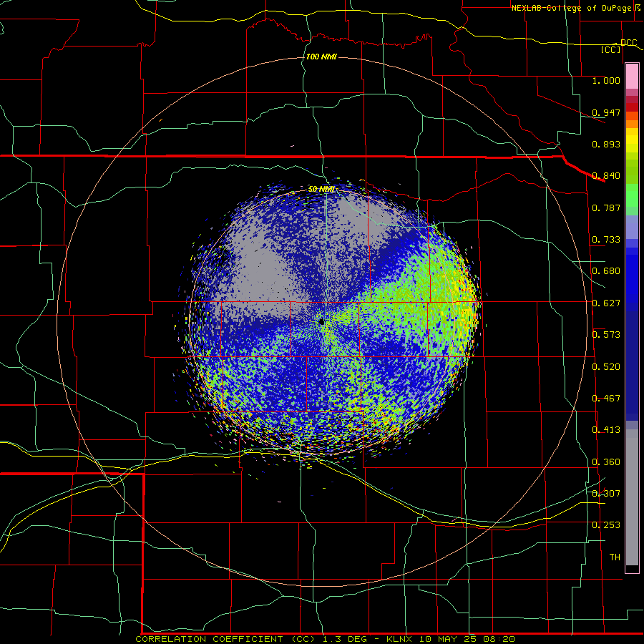Select the 1.000 value on the color scale

(606, 80)
